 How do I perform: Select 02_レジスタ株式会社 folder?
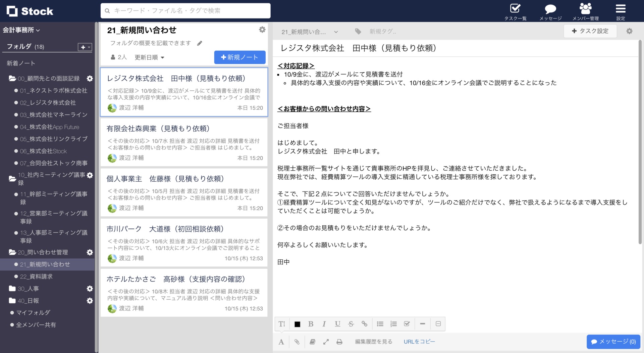(x=48, y=103)
